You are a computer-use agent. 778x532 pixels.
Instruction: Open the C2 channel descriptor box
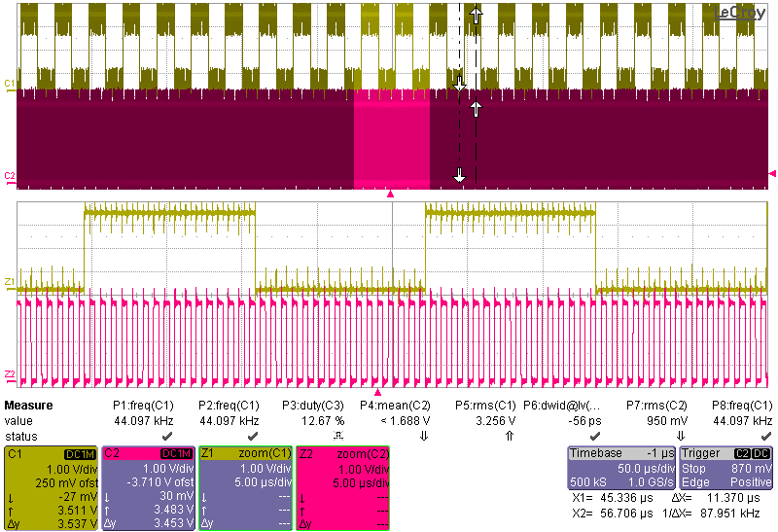147,487
